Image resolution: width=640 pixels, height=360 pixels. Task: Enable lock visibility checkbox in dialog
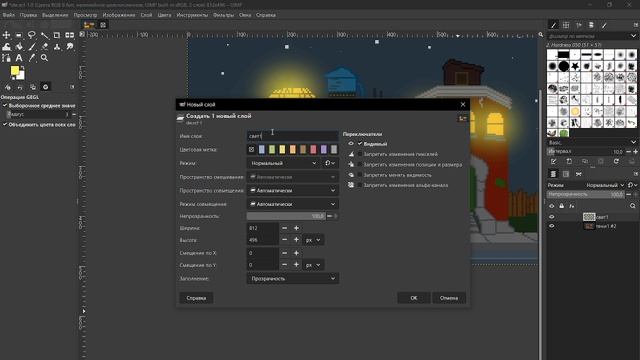pyautogui.click(x=360, y=175)
